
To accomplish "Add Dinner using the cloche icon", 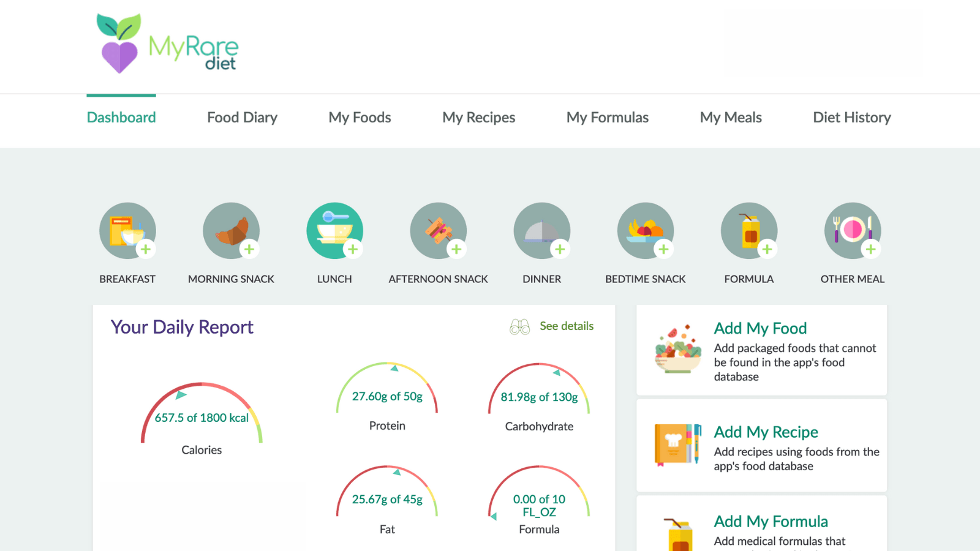I will pos(541,231).
